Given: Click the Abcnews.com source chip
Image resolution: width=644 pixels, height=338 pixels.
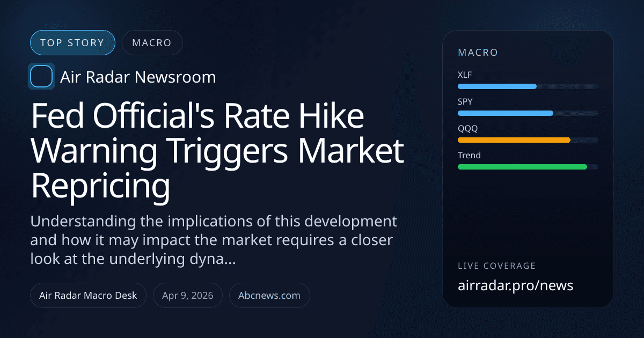Looking at the screenshot, I should pyautogui.click(x=269, y=295).
